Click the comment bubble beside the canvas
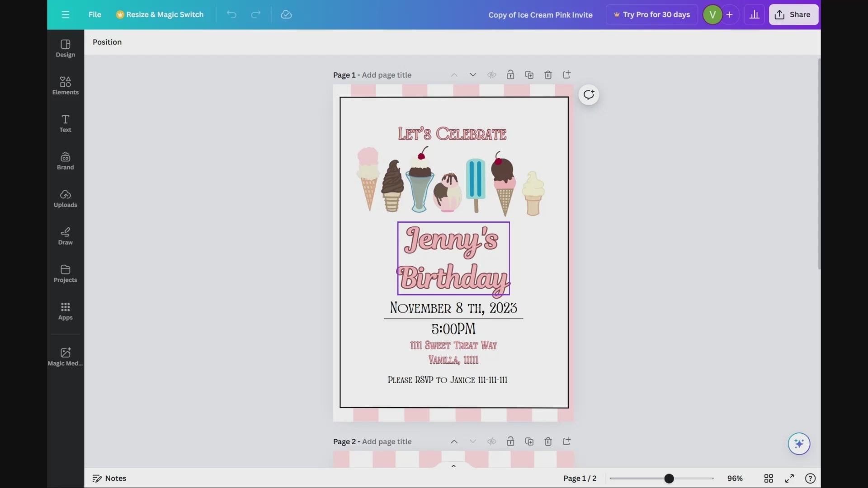The width and height of the screenshot is (868, 488). tap(589, 95)
